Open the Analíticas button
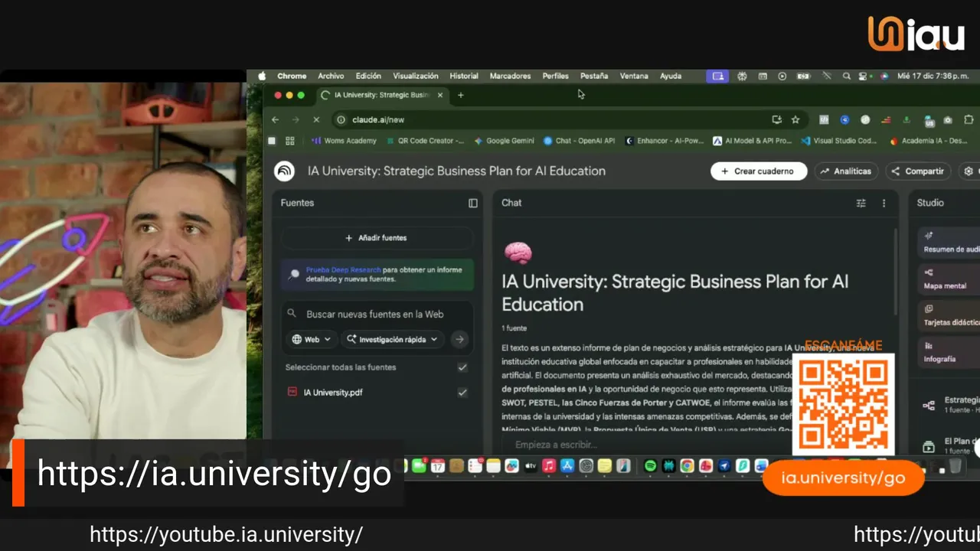 click(x=846, y=171)
